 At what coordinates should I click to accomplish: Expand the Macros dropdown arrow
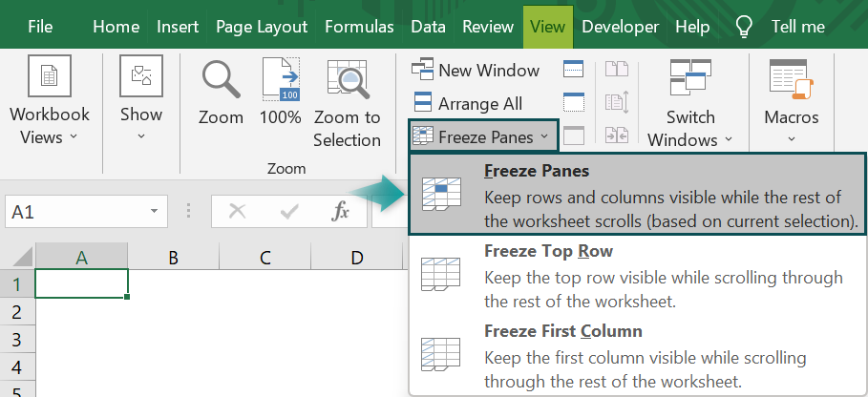tap(791, 138)
